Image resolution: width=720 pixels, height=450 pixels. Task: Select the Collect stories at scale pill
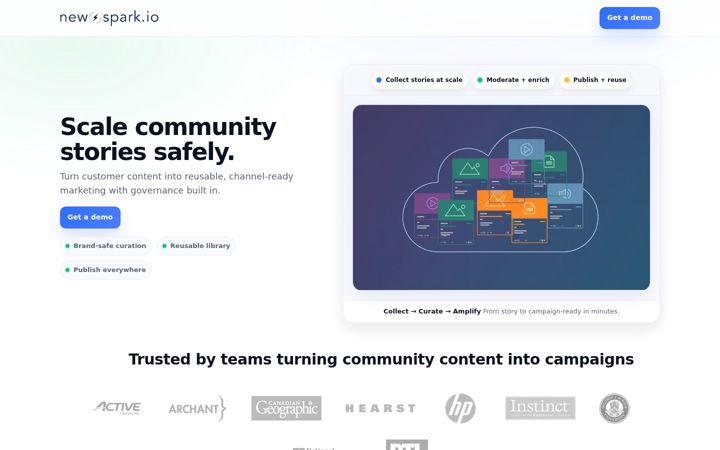coord(419,80)
